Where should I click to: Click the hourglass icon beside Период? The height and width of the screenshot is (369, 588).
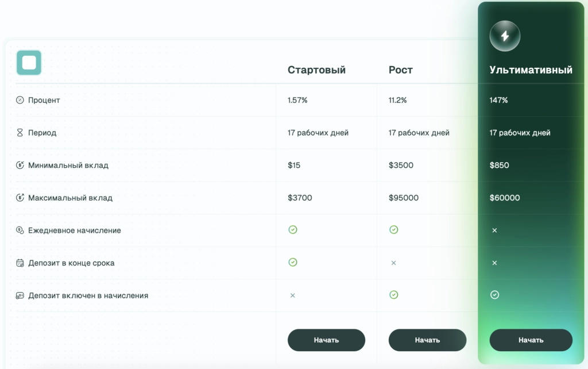20,133
